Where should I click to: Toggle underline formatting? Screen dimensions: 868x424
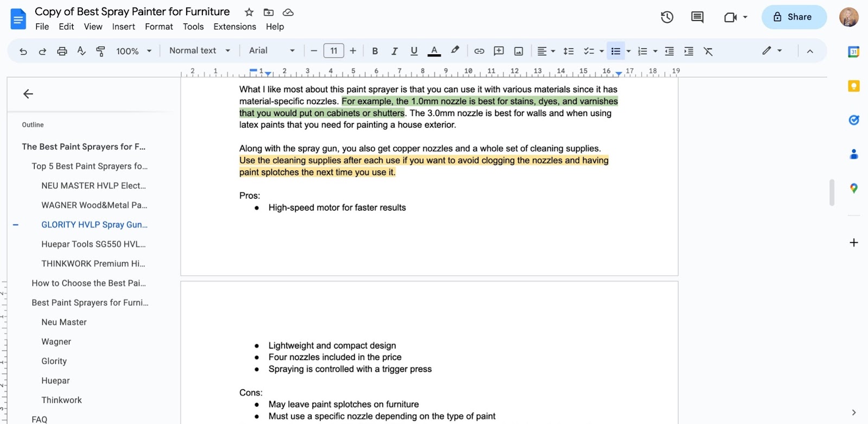[414, 51]
